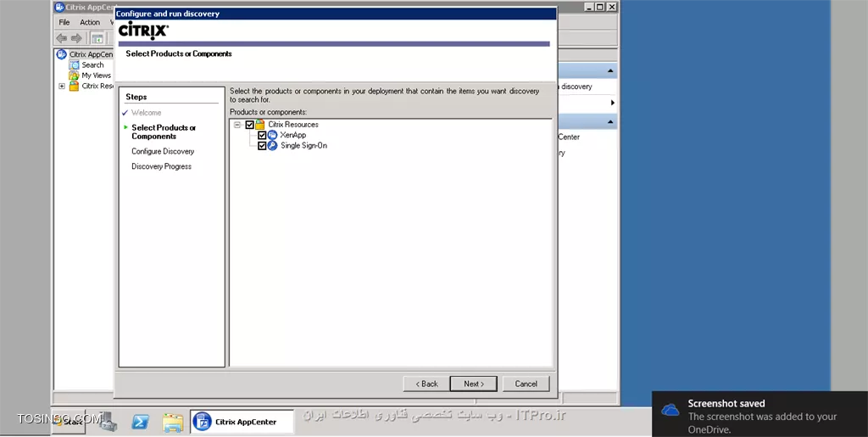Click the OneDrive cloud notification icon
The image size is (868, 437).
(670, 411)
